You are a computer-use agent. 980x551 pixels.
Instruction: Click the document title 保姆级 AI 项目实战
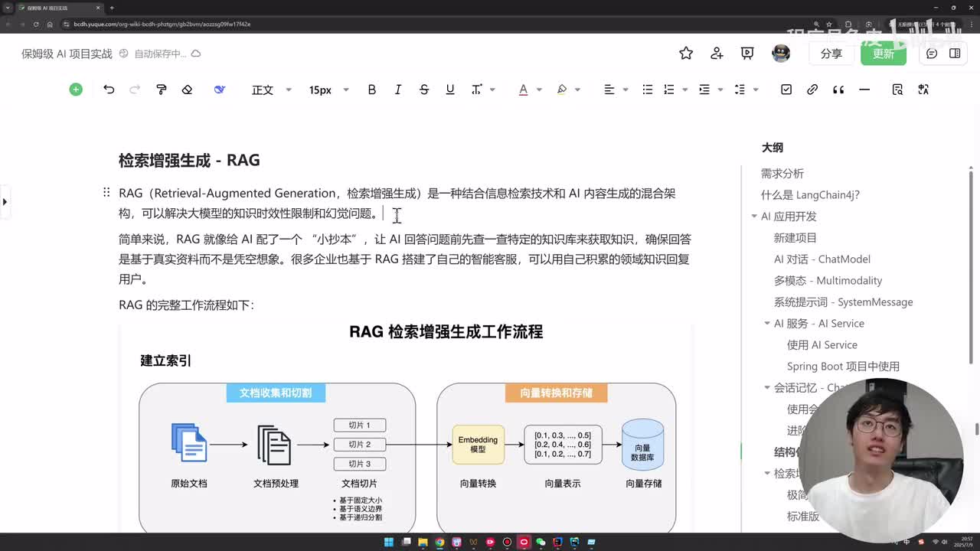point(67,54)
